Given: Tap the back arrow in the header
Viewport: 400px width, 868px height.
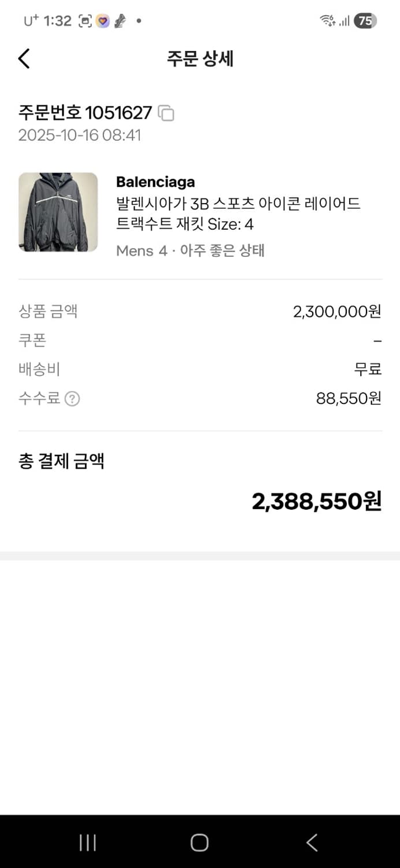Looking at the screenshot, I should pyautogui.click(x=23, y=58).
